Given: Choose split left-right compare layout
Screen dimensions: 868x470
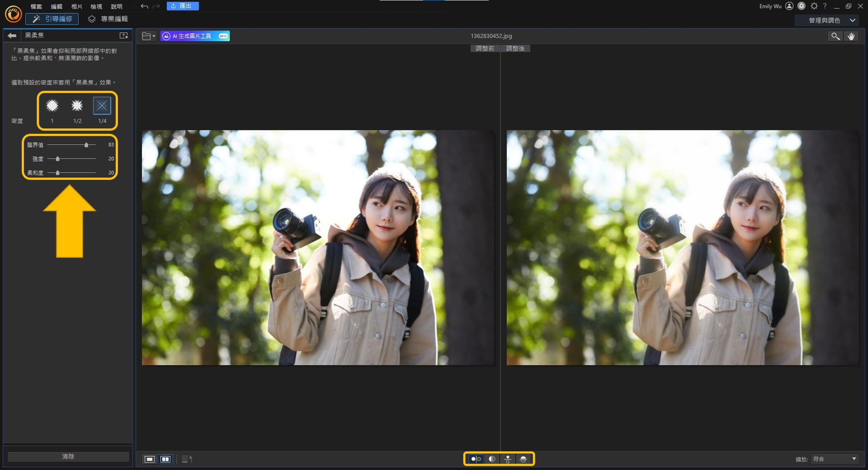Looking at the screenshot, I should [x=492, y=459].
